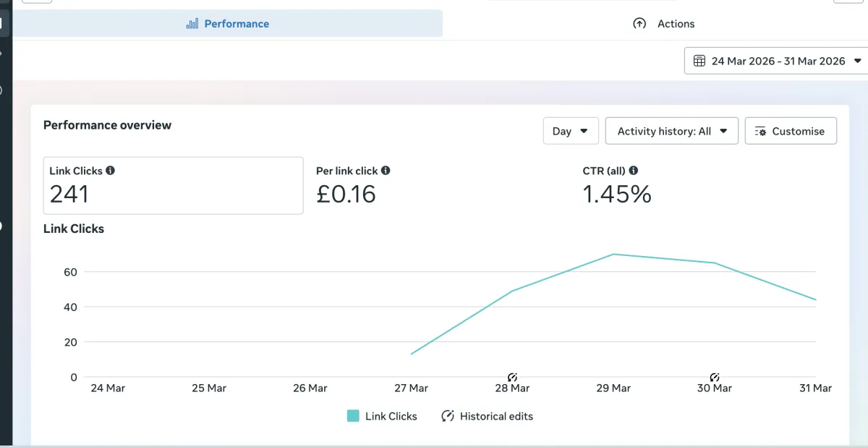Click the upward arrow icon beside Actions
The image size is (868, 447).
point(639,24)
